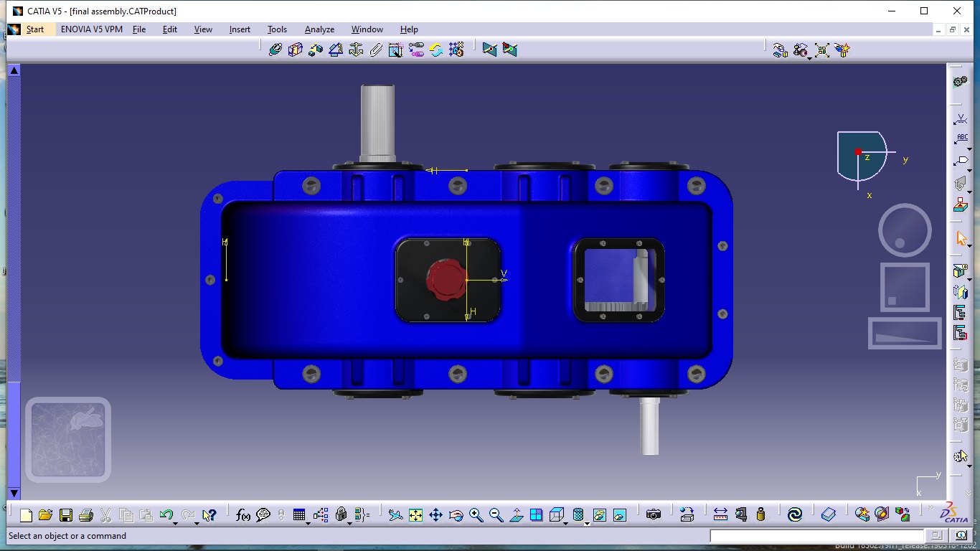Click the command line input field
980x551 pixels.
pos(816,536)
